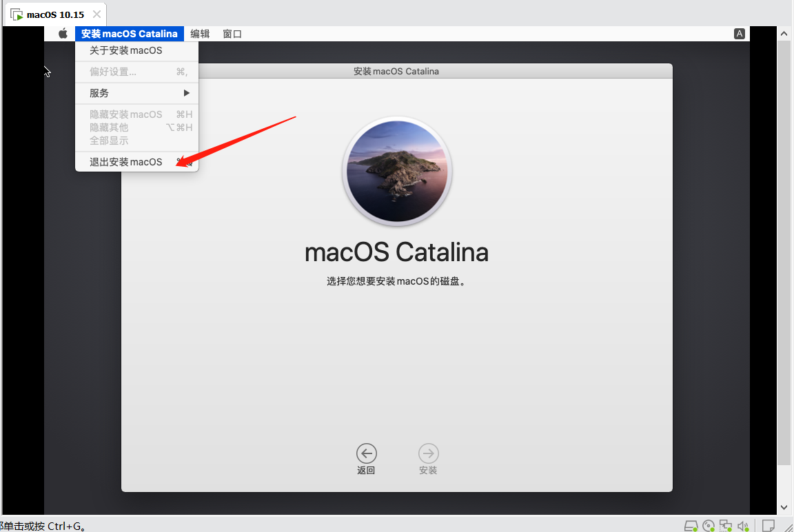The height and width of the screenshot is (532, 794).
Task: Close the macOS 10.15 tab
Action: pyautogui.click(x=96, y=14)
